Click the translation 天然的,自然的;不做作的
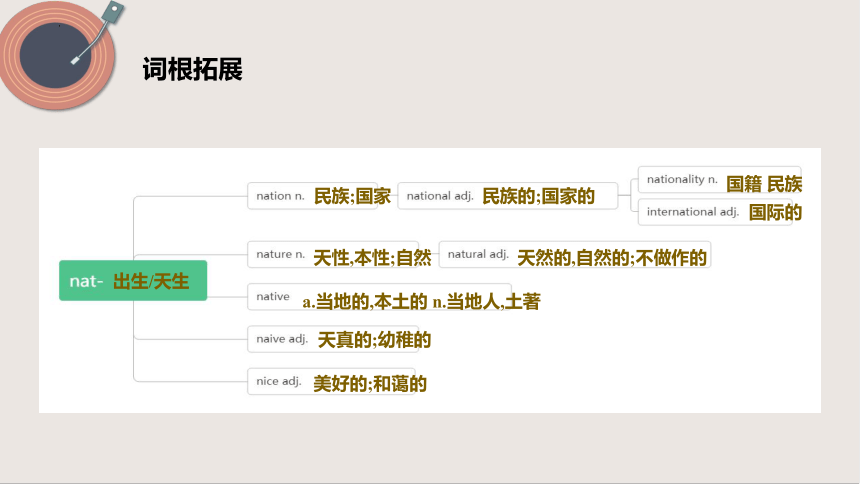This screenshot has width=860, height=484. [612, 257]
